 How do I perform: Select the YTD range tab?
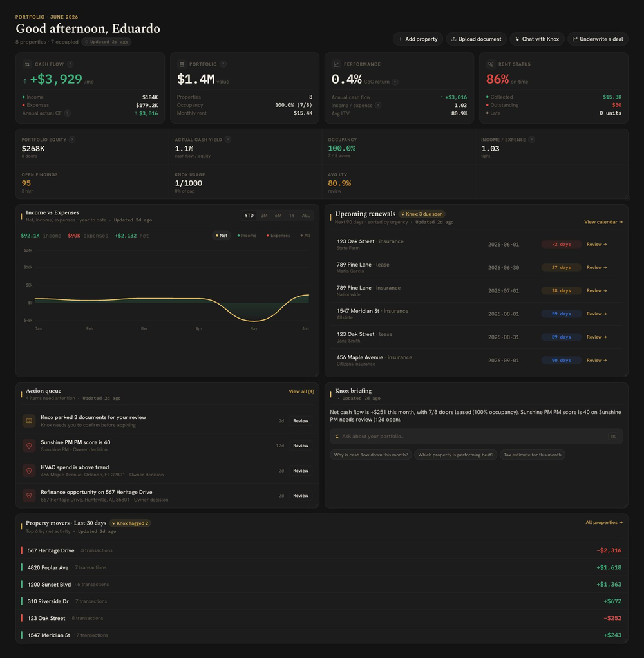[x=249, y=216]
